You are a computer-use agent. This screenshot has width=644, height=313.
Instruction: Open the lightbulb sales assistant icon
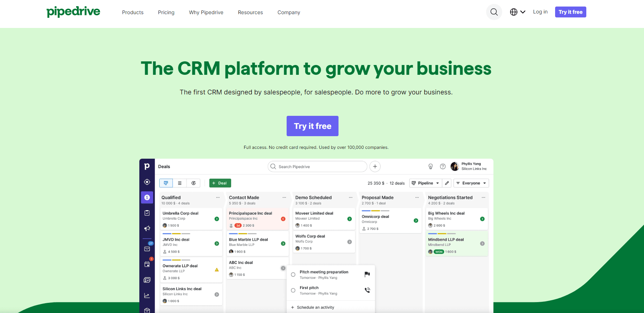[x=431, y=167]
